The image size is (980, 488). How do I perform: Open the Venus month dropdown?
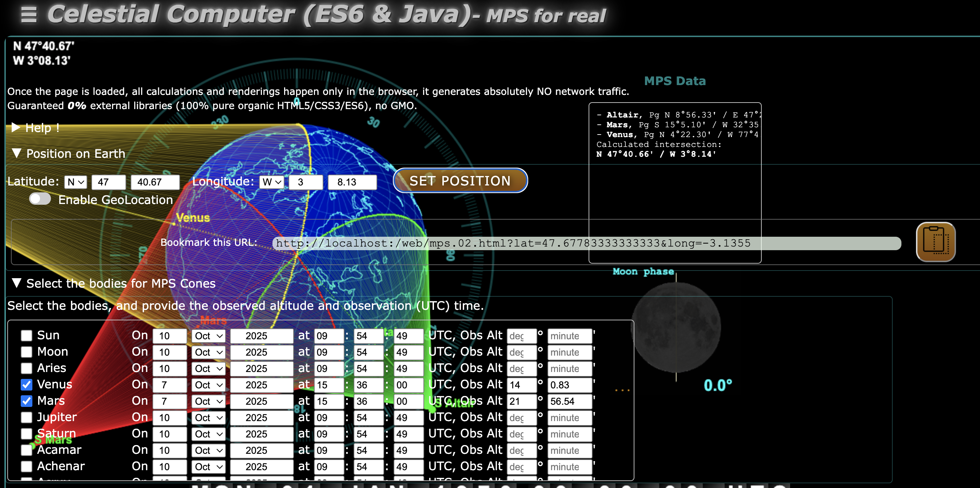(208, 385)
